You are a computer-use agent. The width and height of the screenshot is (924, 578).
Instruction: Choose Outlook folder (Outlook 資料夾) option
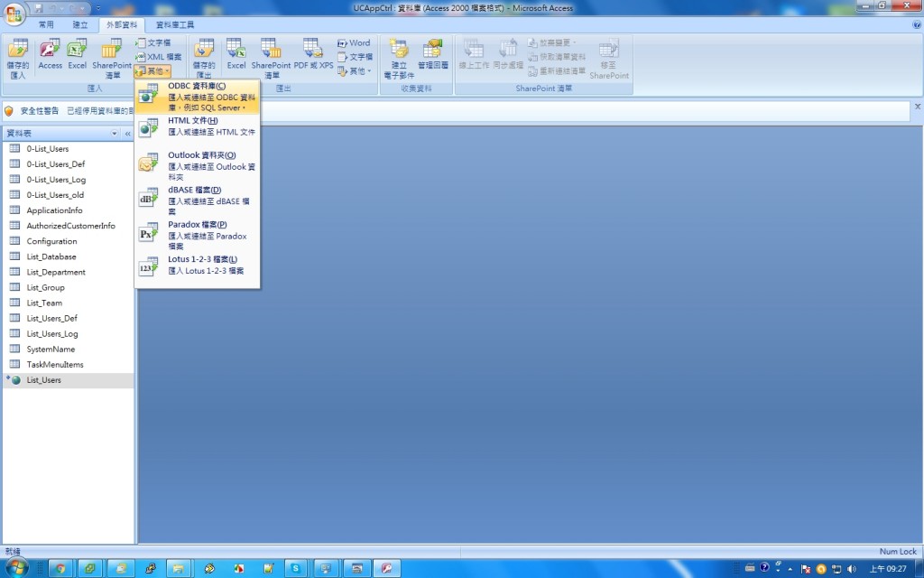[x=198, y=166]
